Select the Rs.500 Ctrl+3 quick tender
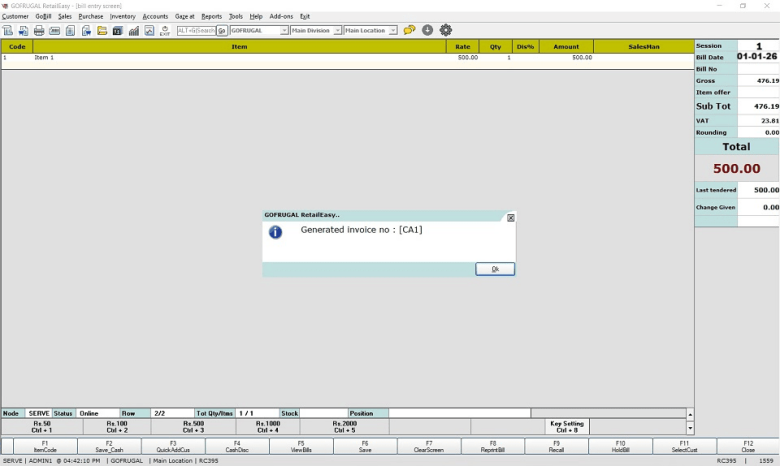Viewport: 780px width, 467px height. 194,427
